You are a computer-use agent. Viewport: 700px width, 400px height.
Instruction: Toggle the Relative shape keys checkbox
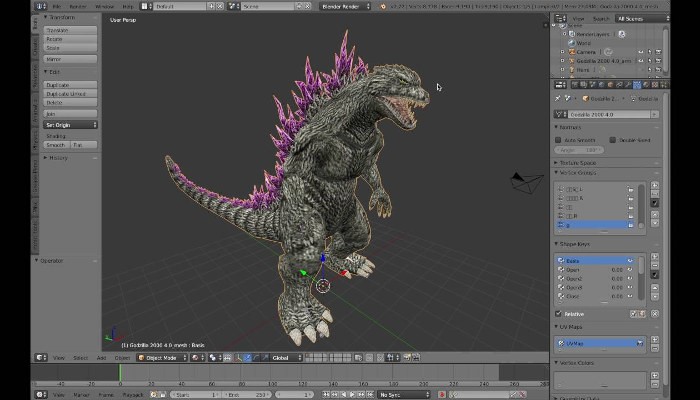pos(558,314)
